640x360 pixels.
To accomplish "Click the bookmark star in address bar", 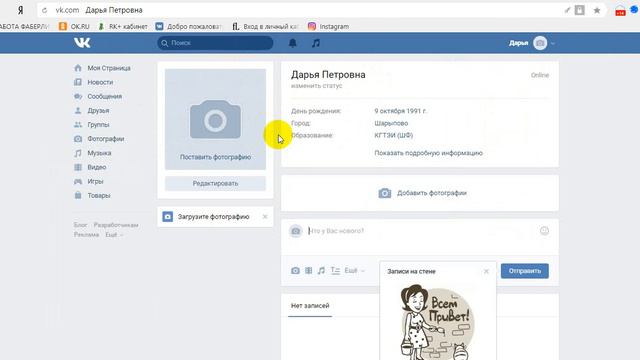I will tap(597, 10).
